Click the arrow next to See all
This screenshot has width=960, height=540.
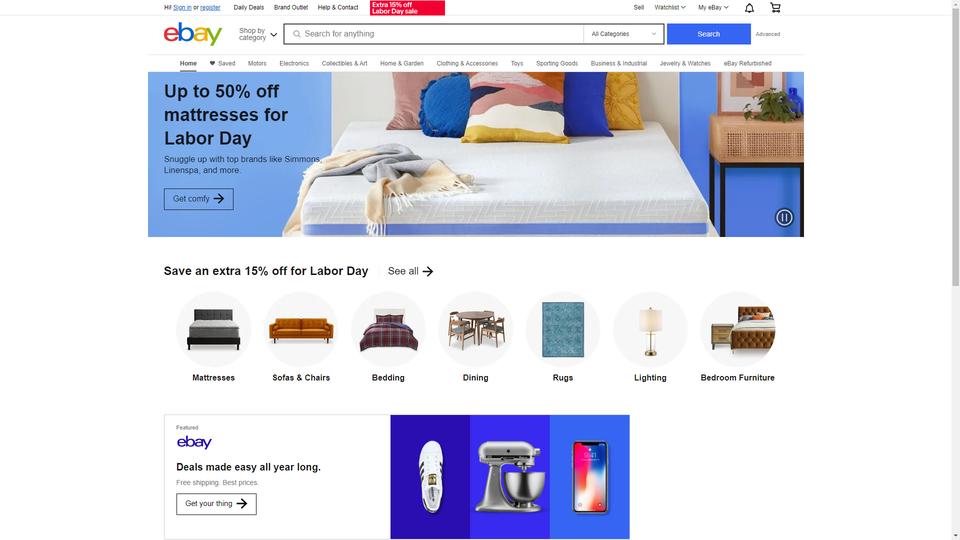point(428,271)
